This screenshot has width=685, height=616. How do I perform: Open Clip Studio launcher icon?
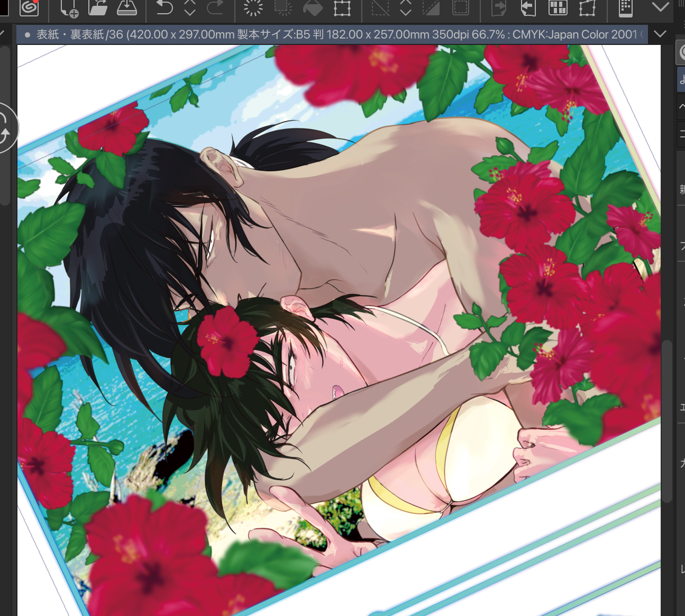[29, 7]
